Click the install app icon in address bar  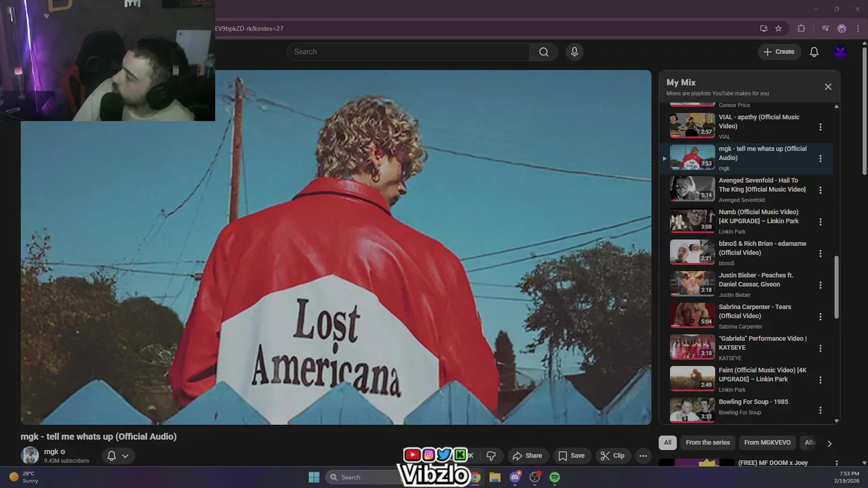[764, 28]
